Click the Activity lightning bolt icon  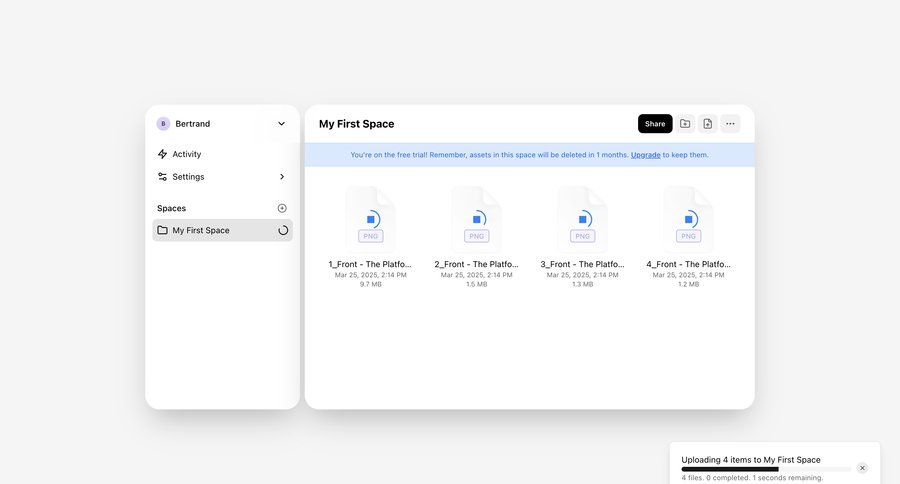tap(163, 154)
